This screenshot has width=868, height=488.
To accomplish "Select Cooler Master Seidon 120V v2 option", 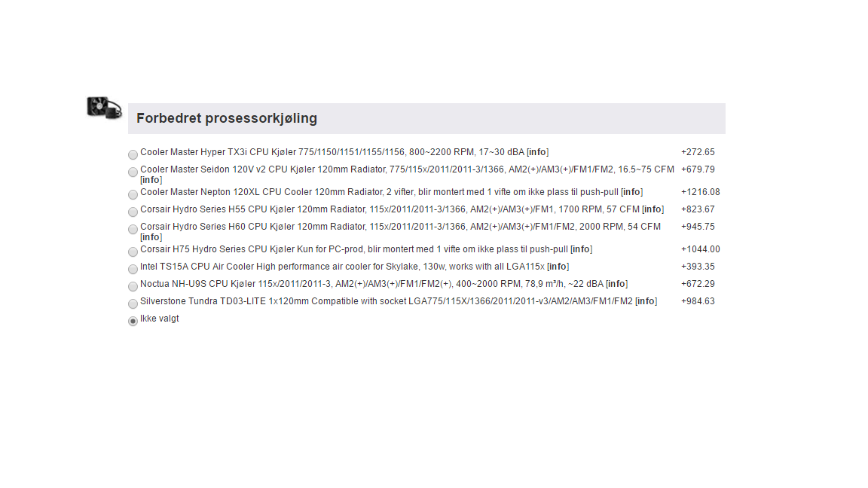I will 133,172.
